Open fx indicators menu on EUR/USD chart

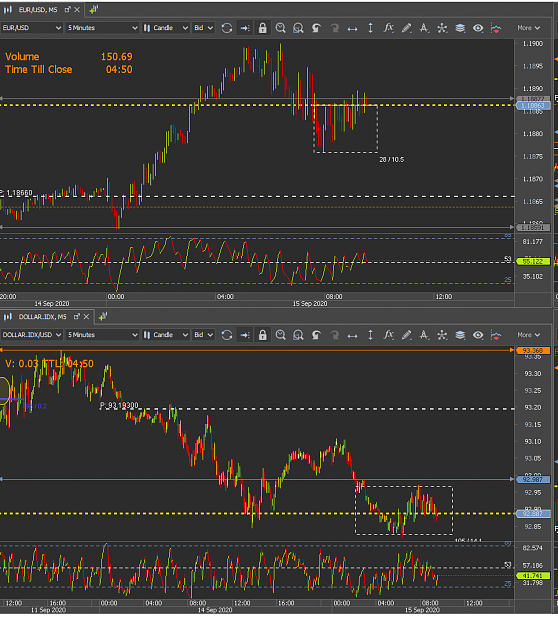click(x=388, y=28)
